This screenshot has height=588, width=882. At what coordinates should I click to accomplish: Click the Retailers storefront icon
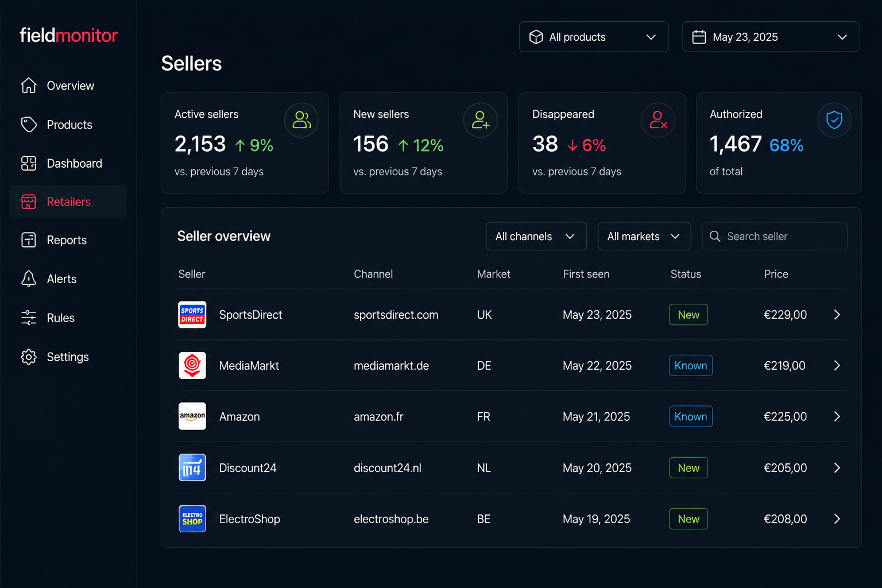[x=29, y=202]
